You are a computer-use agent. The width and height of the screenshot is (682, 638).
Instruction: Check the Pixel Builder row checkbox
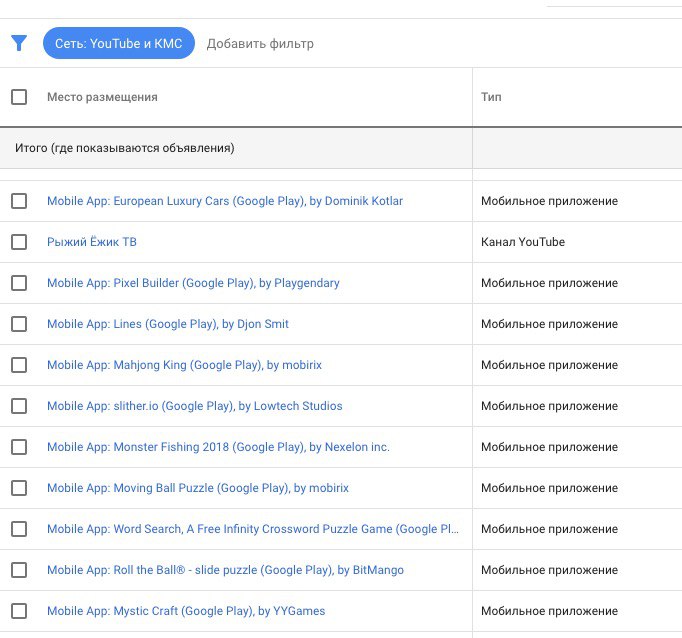coord(19,283)
